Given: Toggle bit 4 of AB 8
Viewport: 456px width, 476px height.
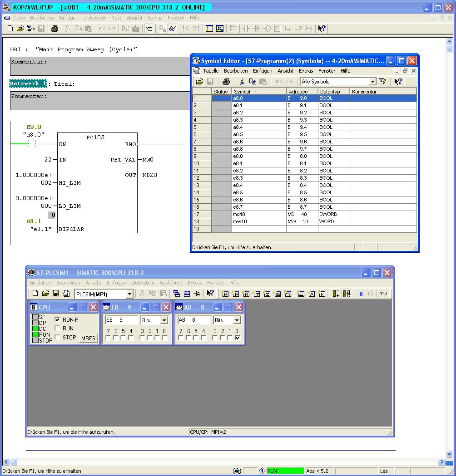Looking at the screenshot, I should point(203,338).
